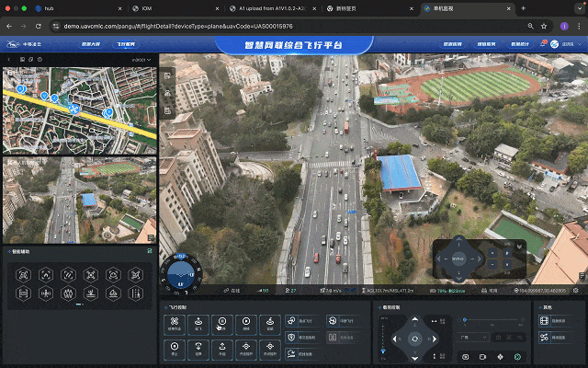Toggle the smart assist panel switch icon

coord(150,250)
